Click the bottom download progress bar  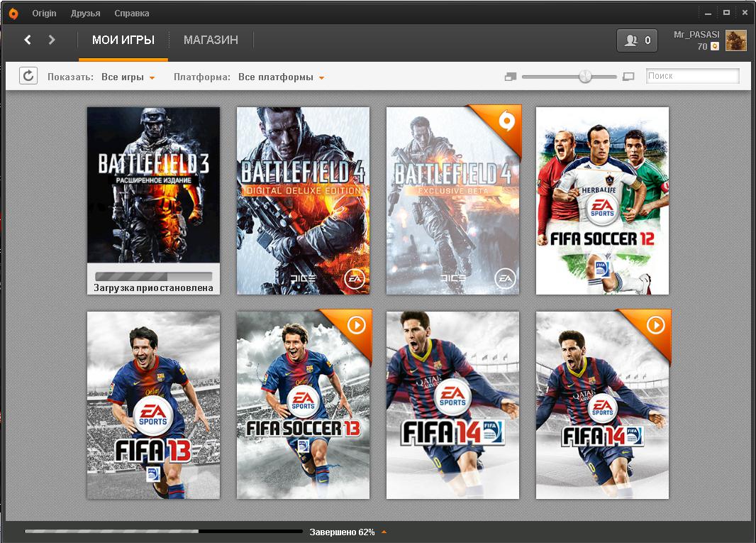pos(163,532)
